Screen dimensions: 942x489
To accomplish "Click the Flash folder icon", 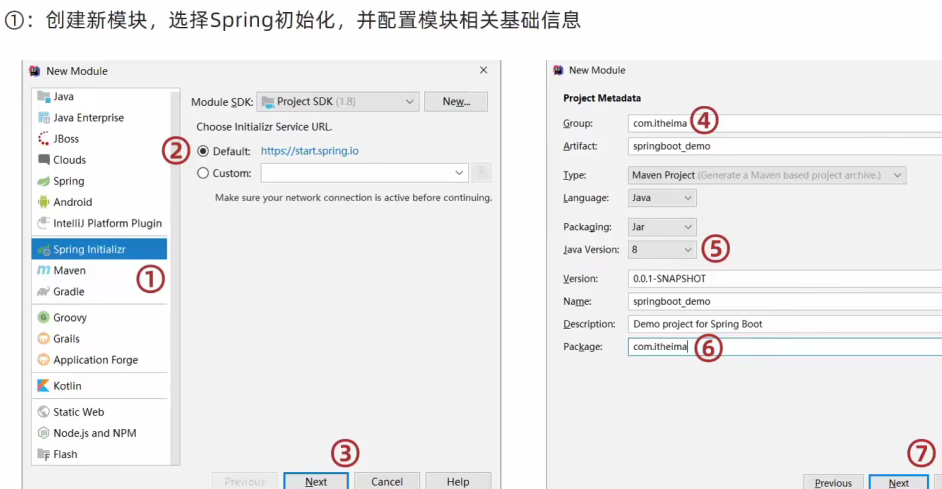I will (x=43, y=454).
